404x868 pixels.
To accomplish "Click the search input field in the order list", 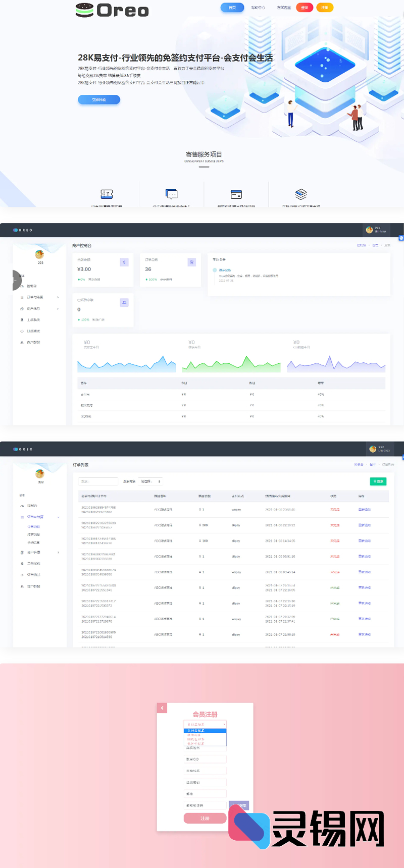I will pos(98,481).
